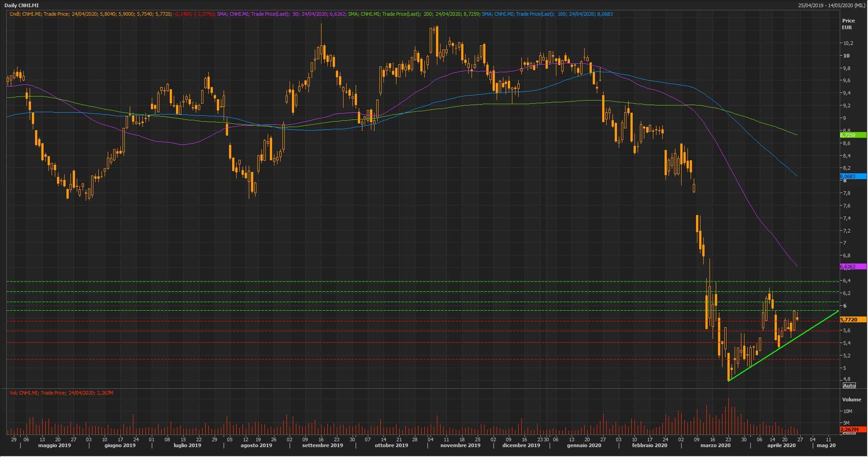
Task: Click marzo 2020 on the time axis
Action: tap(715, 445)
